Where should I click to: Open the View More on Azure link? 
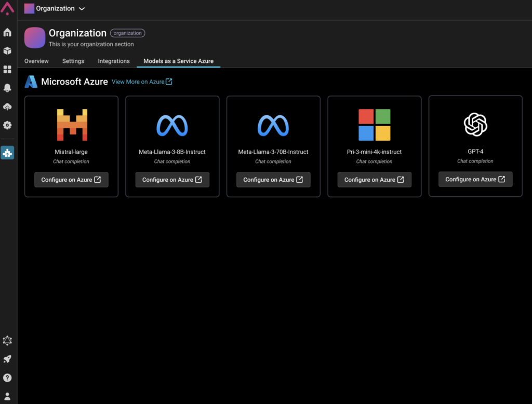point(142,82)
